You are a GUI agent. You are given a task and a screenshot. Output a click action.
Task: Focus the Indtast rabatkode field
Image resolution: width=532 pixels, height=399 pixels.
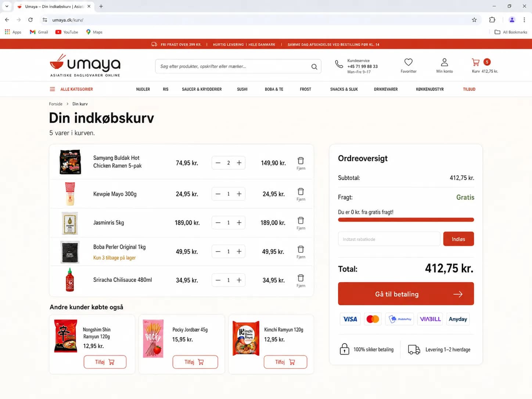click(x=389, y=239)
